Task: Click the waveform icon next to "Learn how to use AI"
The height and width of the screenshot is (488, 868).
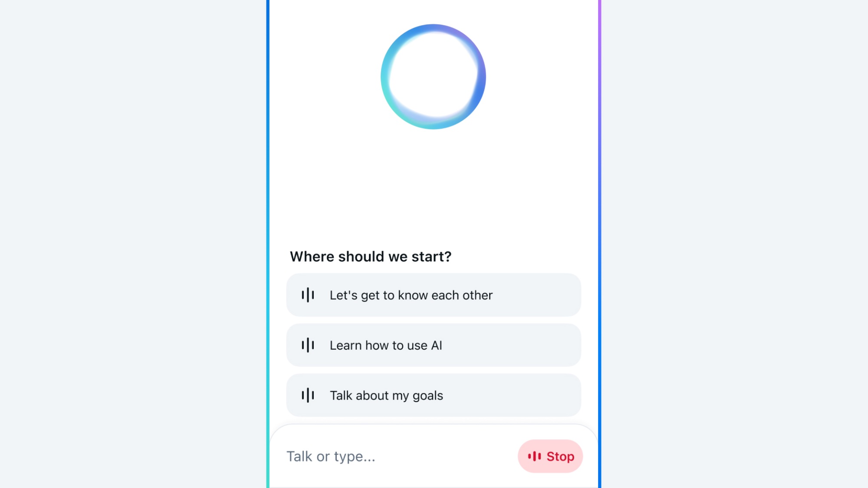Action: tap(307, 345)
